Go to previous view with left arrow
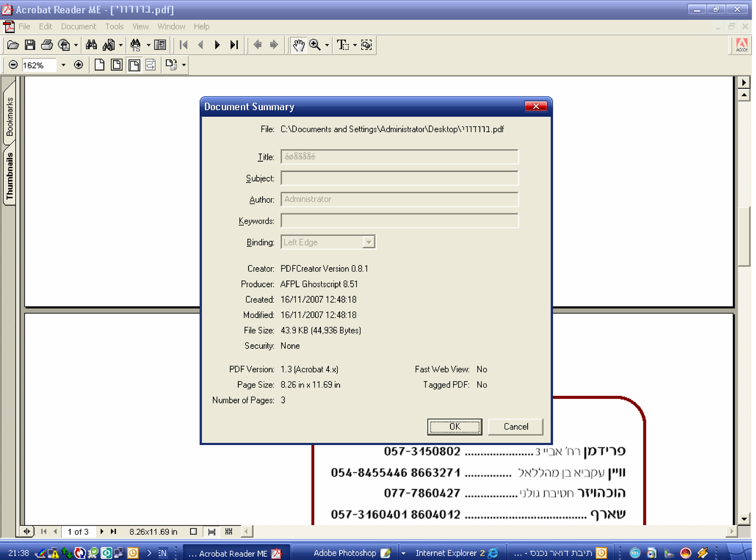Screen dimensions: 756x560 pyautogui.click(x=257, y=45)
